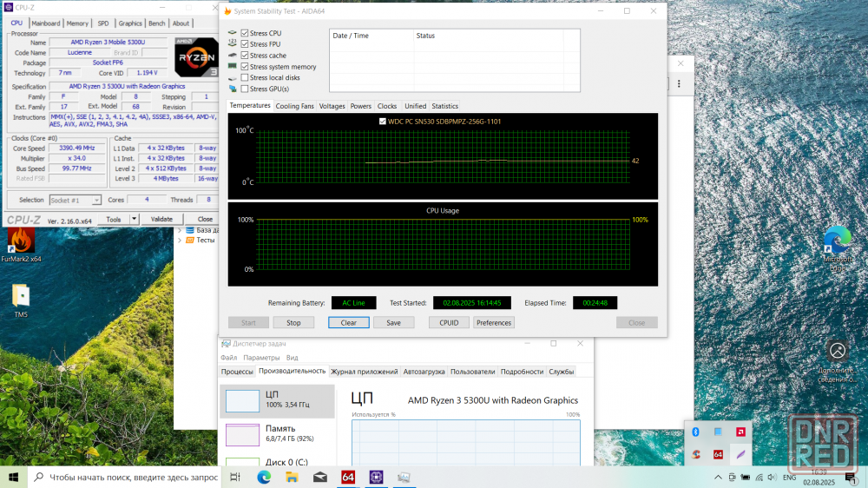Viewport: 868px width, 488px height.
Task: Open FurMark2 x64 desktop shortcut
Action: 21,246
